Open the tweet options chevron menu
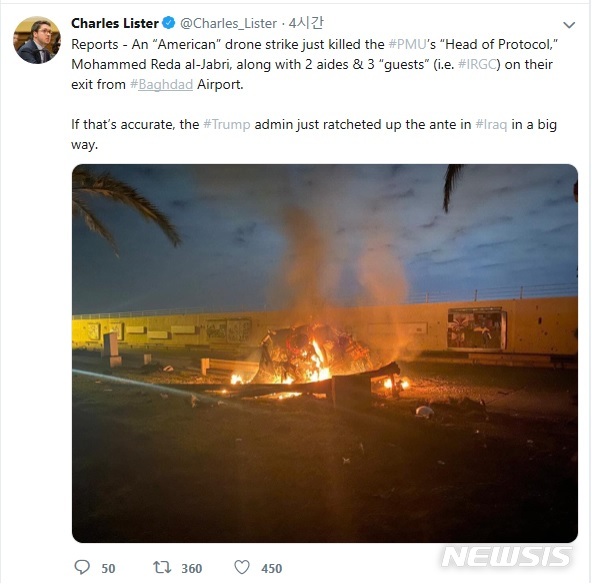The height and width of the screenshot is (585, 592). tap(569, 25)
